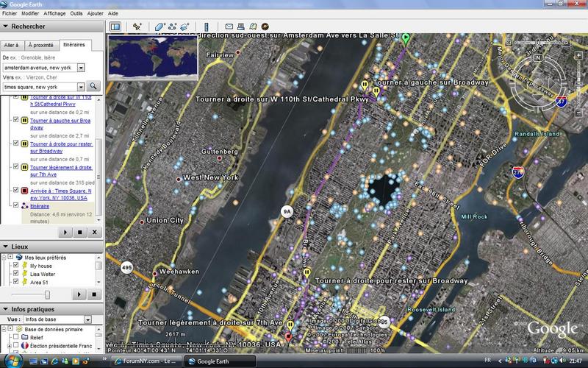This screenshot has width=588, height=368.
Task: Open the Vers address history dropdown
Action: pos(81,87)
